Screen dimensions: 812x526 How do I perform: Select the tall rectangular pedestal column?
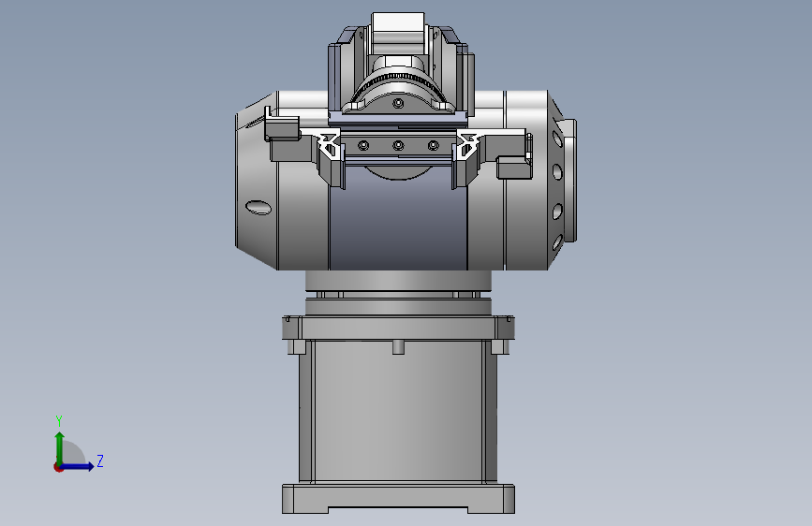coord(398,412)
